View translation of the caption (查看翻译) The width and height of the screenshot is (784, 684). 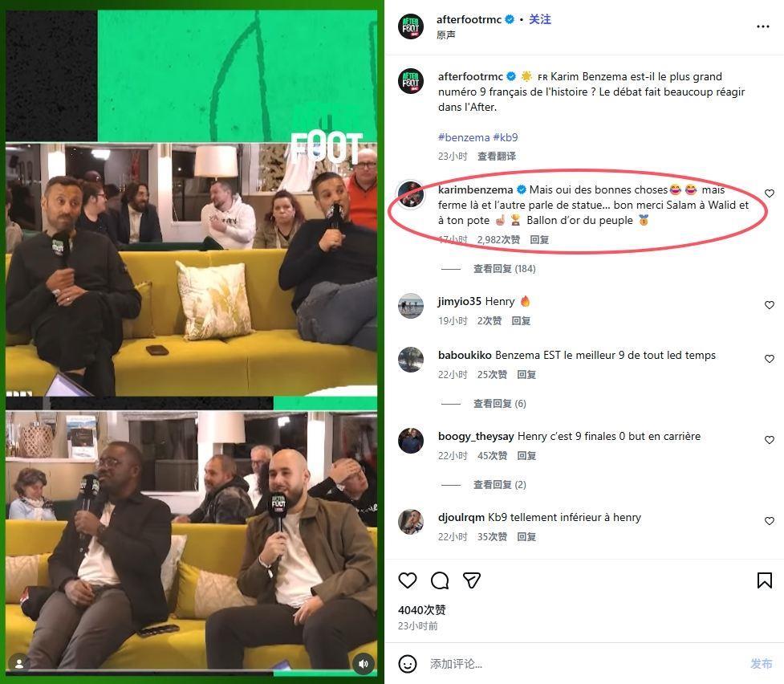(x=497, y=156)
